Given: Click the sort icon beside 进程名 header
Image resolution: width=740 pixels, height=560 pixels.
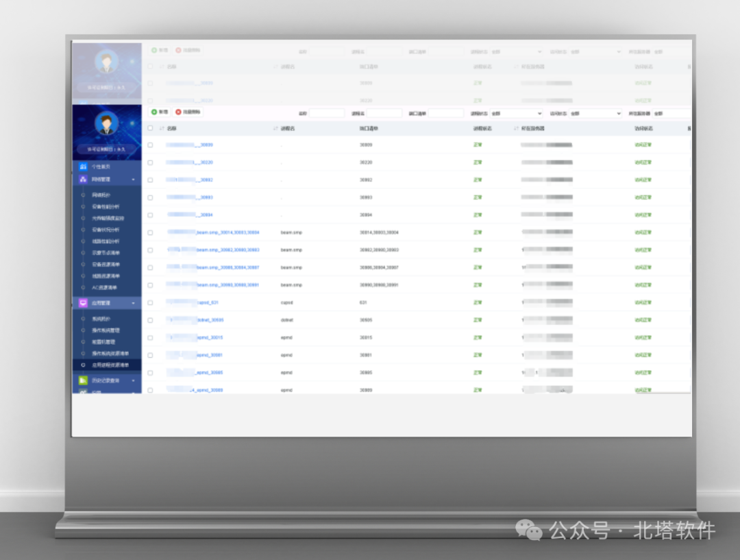Looking at the screenshot, I should click(x=275, y=128).
